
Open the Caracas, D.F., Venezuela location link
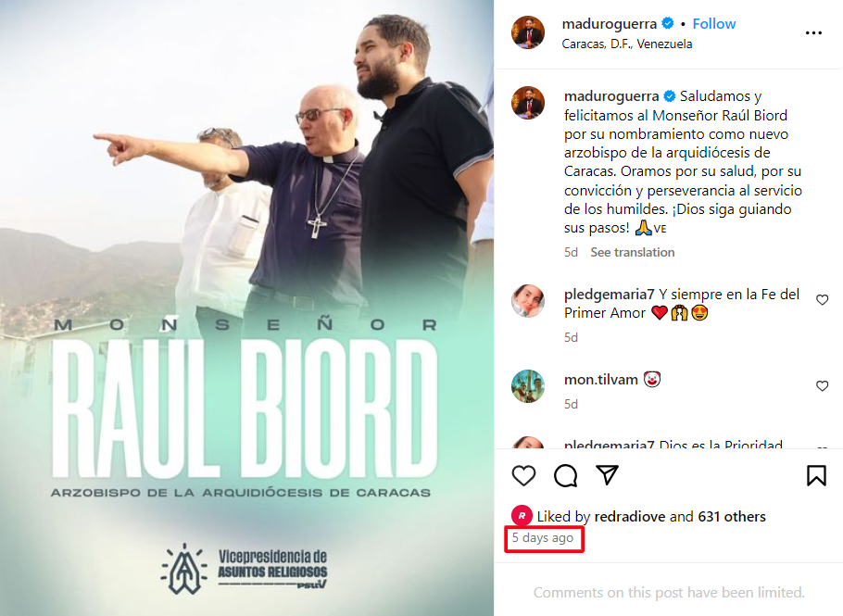pyautogui.click(x=627, y=44)
